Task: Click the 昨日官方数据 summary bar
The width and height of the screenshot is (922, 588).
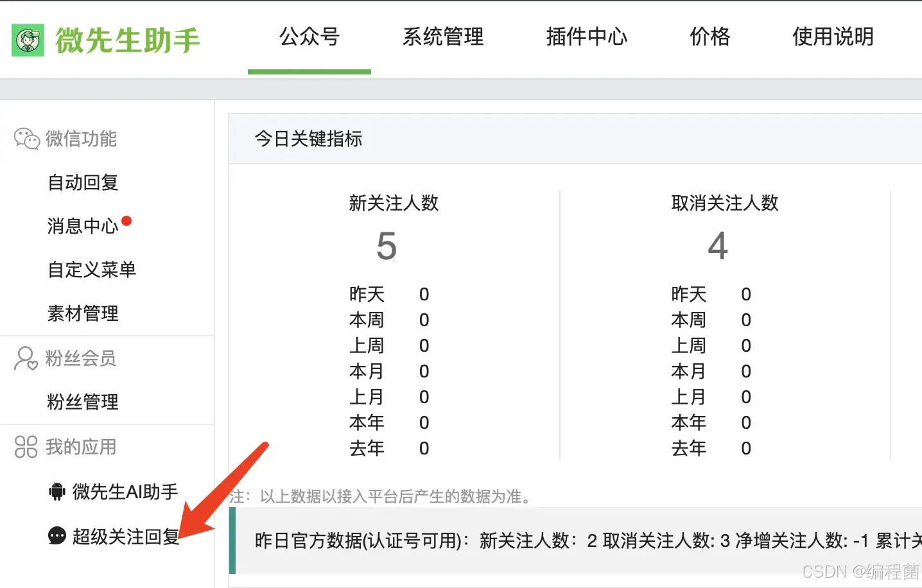Action: [x=575, y=540]
